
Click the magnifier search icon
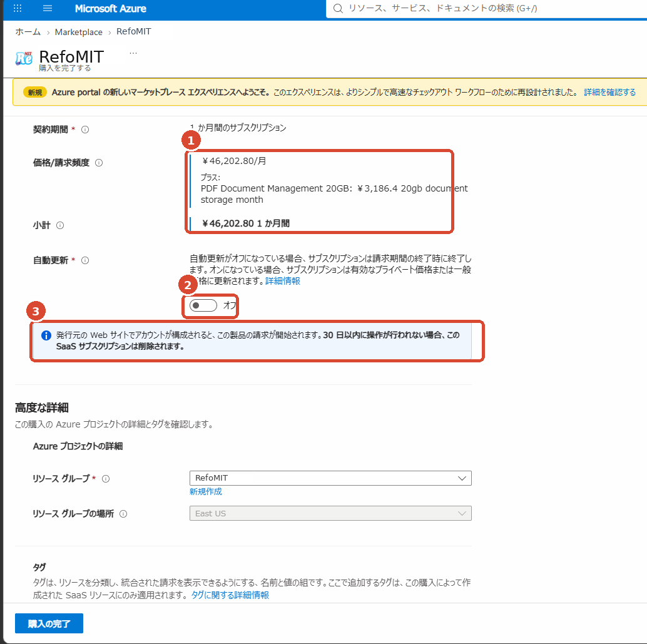[x=338, y=8]
